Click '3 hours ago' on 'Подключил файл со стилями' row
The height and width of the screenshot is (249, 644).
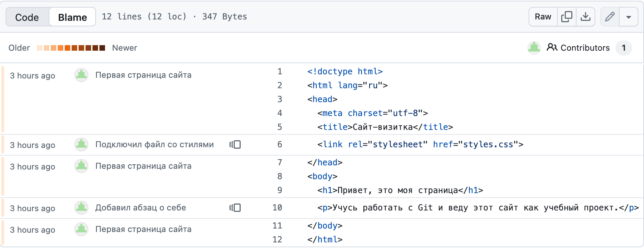(x=32, y=145)
